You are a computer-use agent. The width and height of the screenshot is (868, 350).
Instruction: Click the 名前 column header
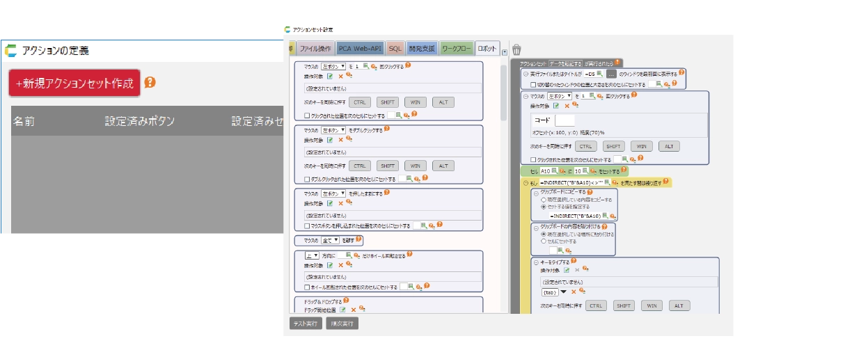pyautogui.click(x=24, y=122)
